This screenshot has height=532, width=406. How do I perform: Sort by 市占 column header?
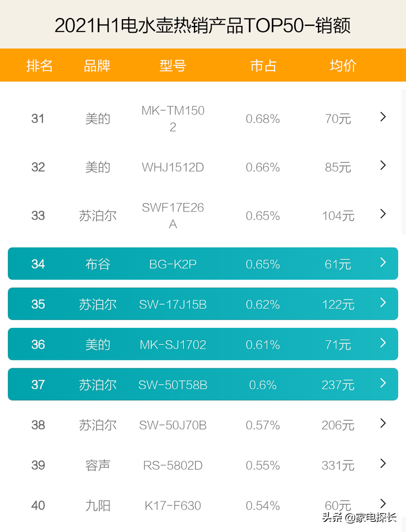point(263,66)
